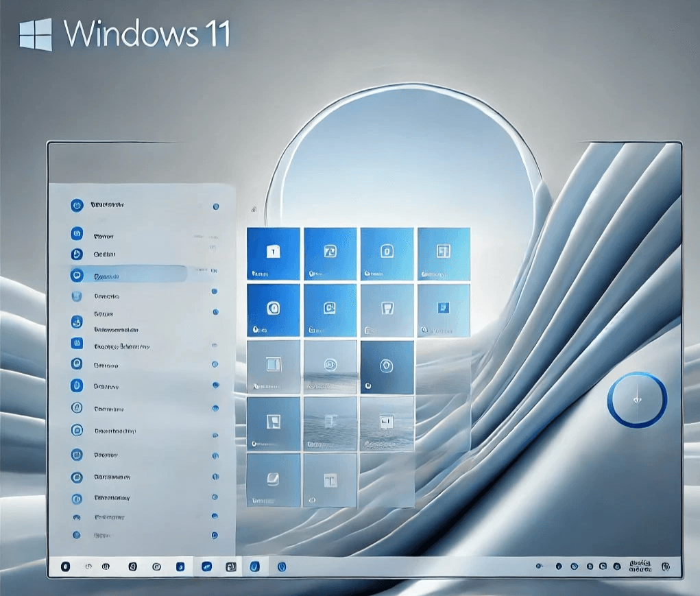700x596 pixels.
Task: Select the second tile in the second row
Action: tap(330, 310)
